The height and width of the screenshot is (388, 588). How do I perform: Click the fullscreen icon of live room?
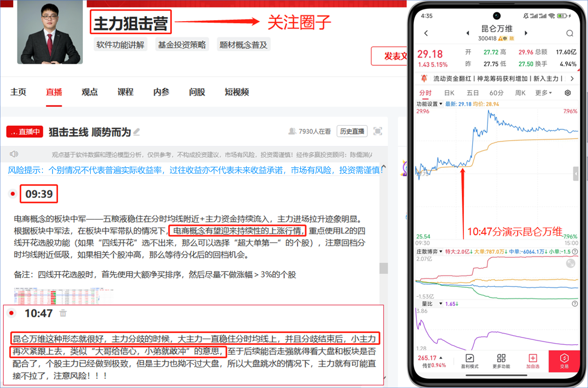point(378,131)
